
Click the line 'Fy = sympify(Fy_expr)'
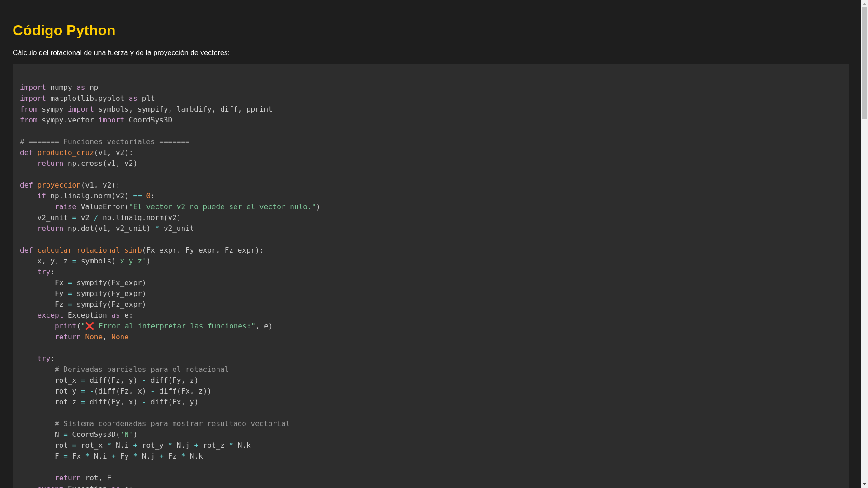click(x=100, y=293)
